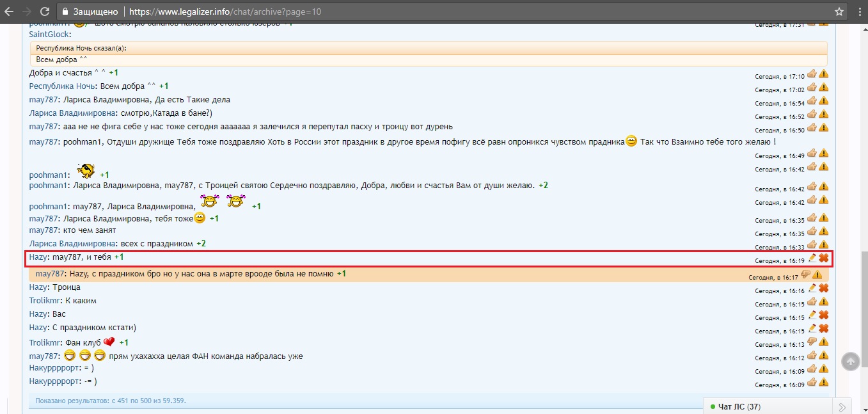Delete Hazy's "Троица" message
This screenshot has width=868, height=414.
click(x=824, y=288)
